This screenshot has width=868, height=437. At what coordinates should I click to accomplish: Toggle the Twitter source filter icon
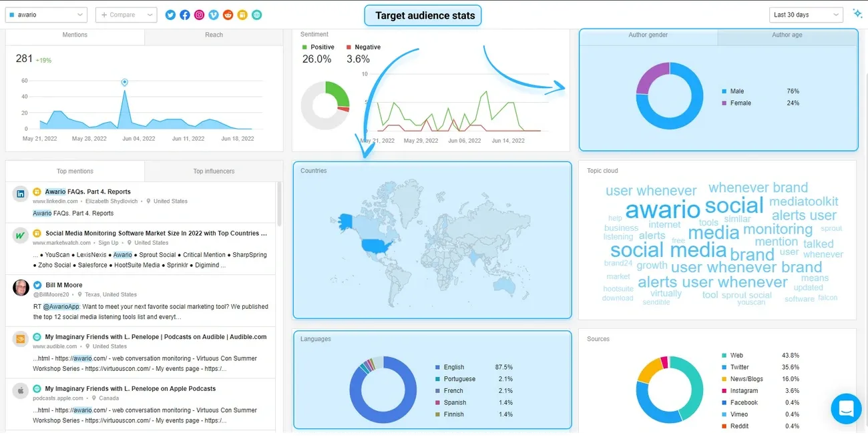point(170,15)
